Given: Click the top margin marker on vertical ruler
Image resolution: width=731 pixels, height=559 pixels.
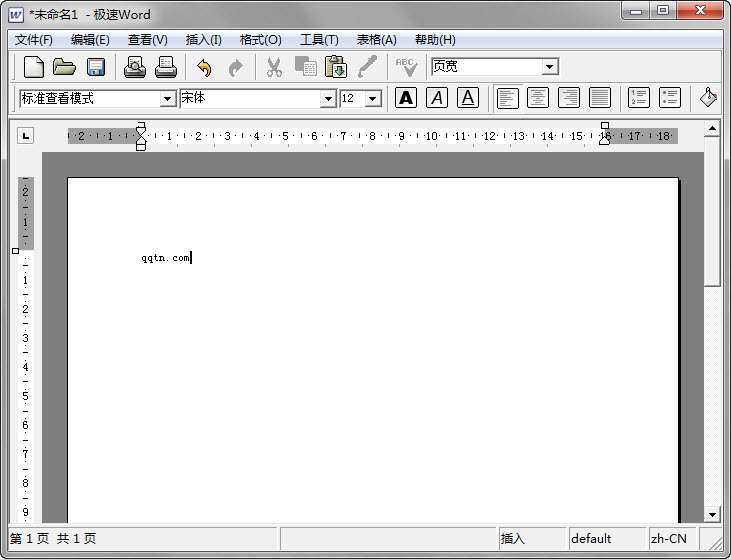Looking at the screenshot, I should 15,251.
